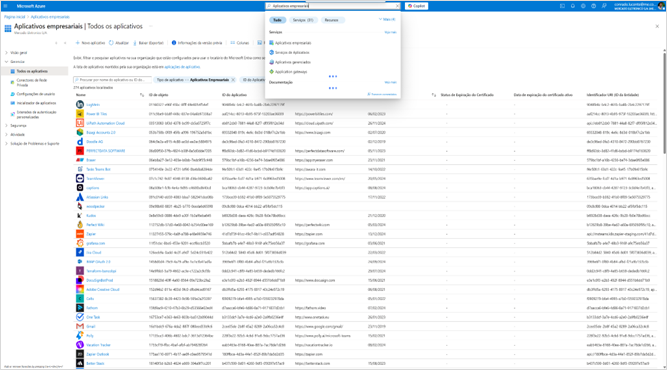Clear the global search box text

(x=397, y=6)
